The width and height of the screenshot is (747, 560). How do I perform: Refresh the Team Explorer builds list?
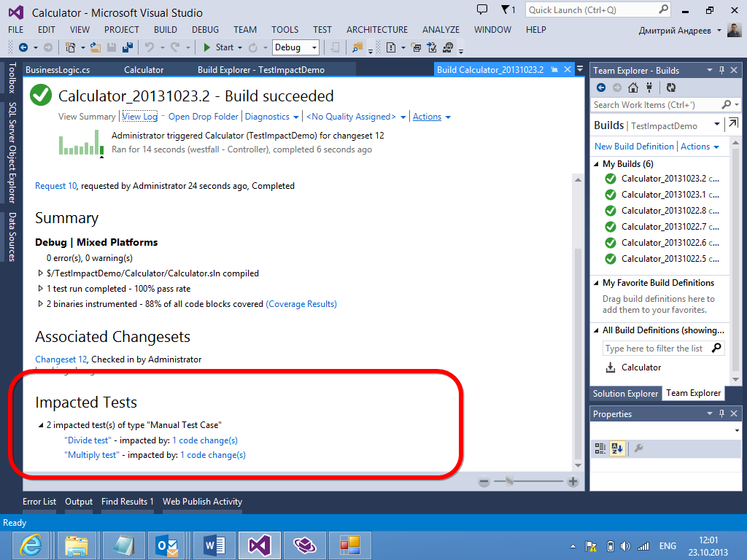point(671,87)
